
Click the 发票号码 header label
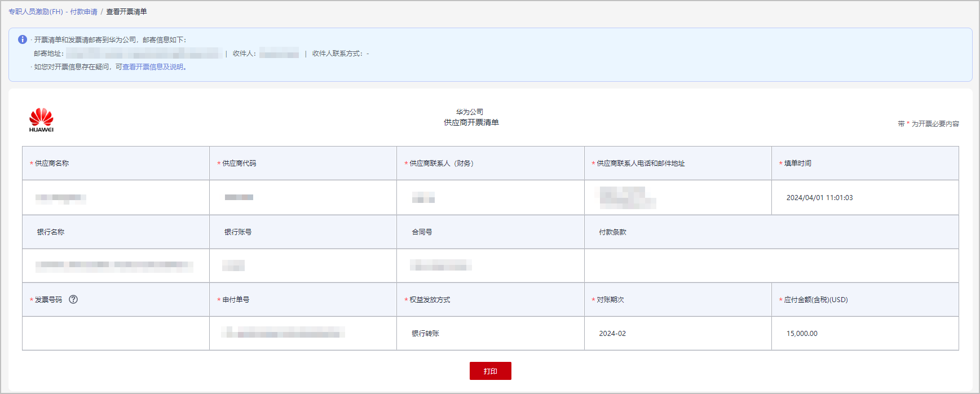48,300
